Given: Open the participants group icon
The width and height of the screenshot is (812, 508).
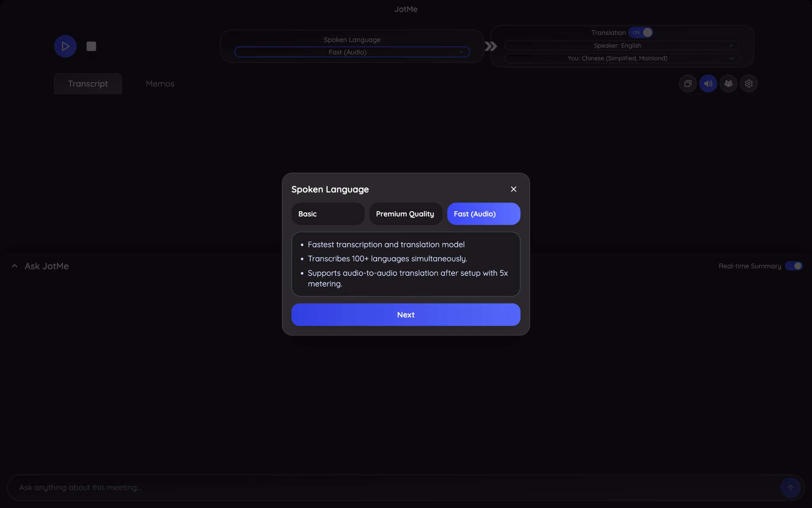Looking at the screenshot, I should click(728, 84).
